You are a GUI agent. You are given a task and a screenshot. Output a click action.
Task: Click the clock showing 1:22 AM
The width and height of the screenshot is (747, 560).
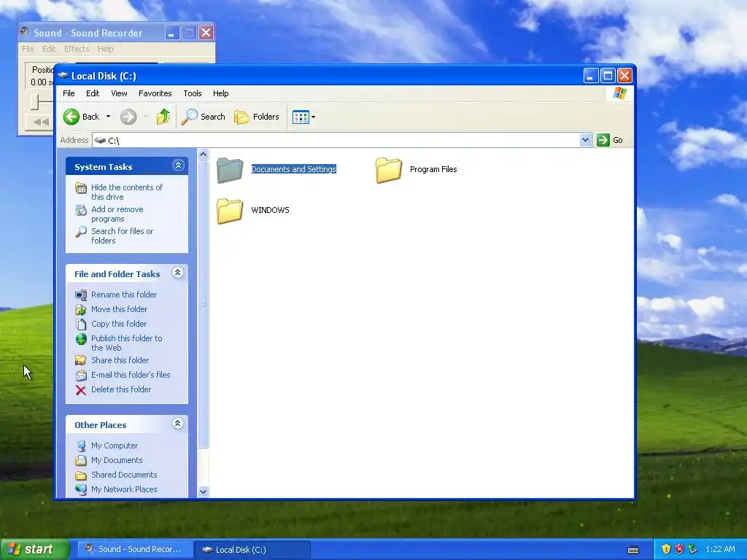[x=720, y=549]
